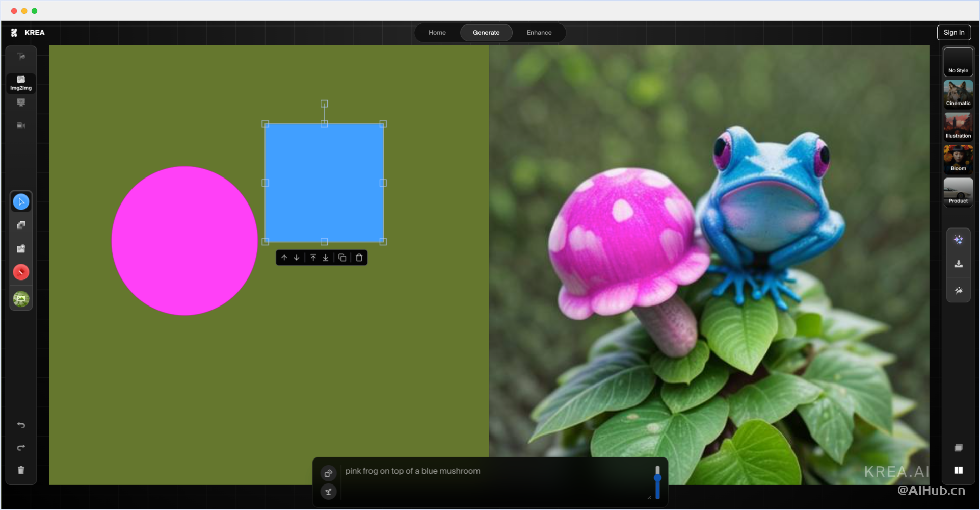Send selected shape to back
Screen dimensions: 980x510
tap(326, 258)
